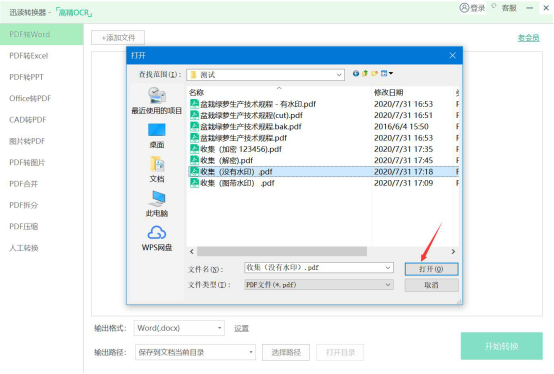
Task: Click the green 开始转换 start conversion button
Action: click(x=501, y=346)
